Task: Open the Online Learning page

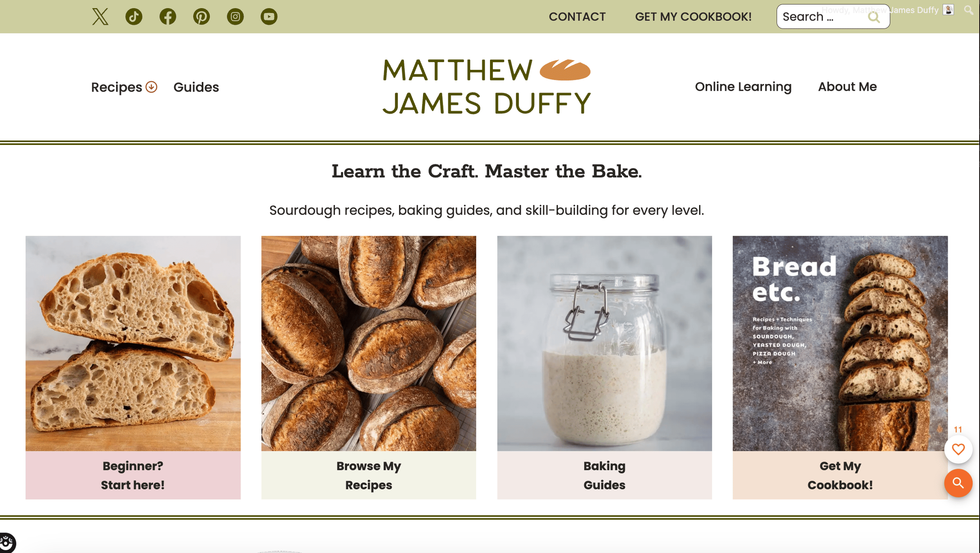Action: click(x=743, y=87)
